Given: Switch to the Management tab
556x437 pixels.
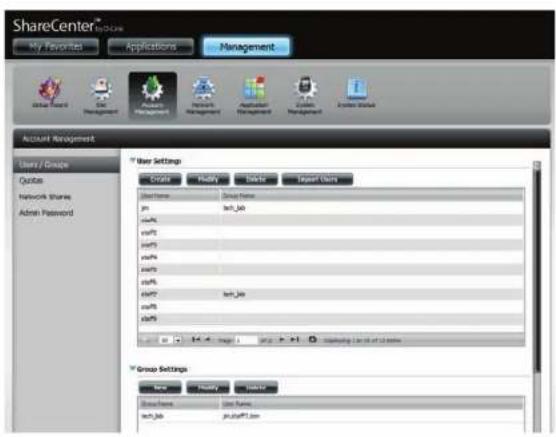Looking at the screenshot, I should [246, 46].
